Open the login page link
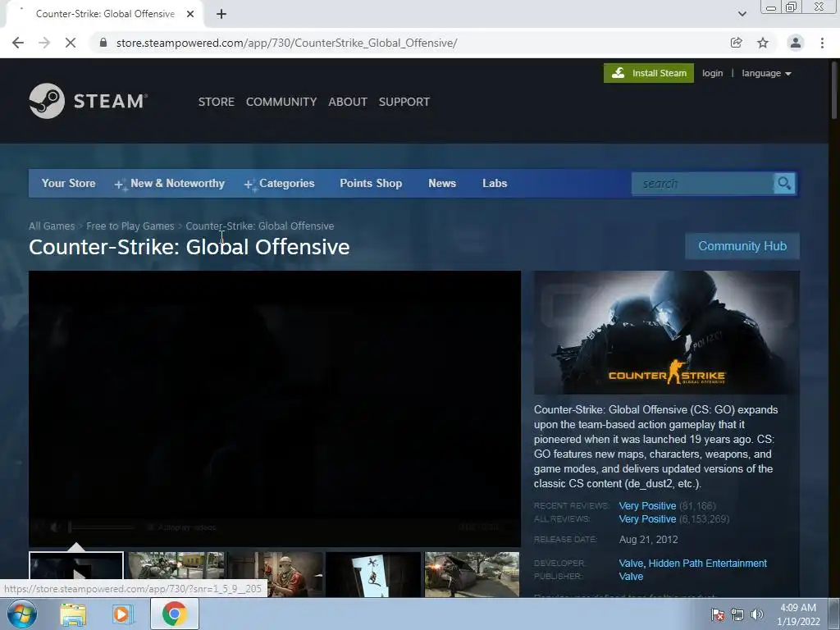Viewport: 840px width, 630px height. (x=713, y=73)
